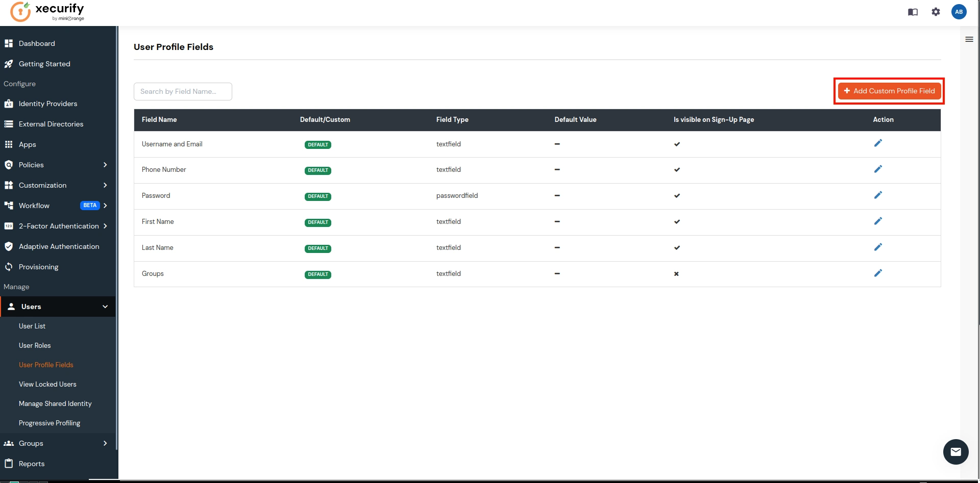This screenshot has height=483, width=980.
Task: Click the Apps sidebar icon
Action: point(9,144)
